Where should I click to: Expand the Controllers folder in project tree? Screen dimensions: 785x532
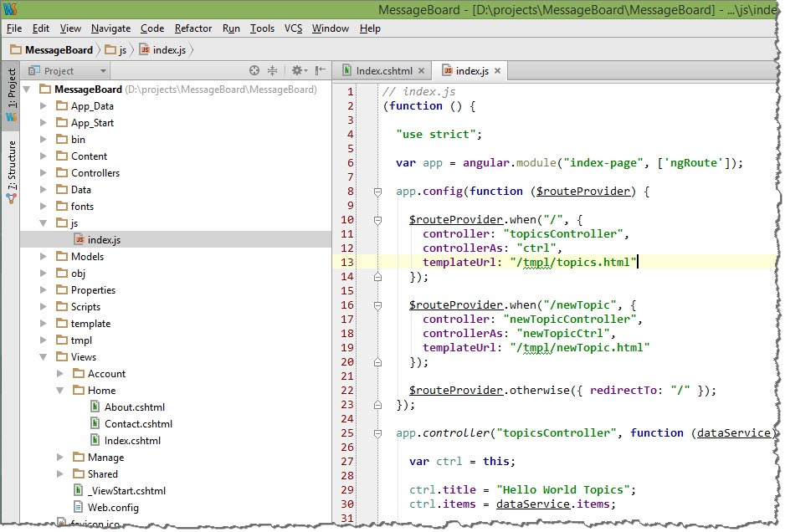pos(42,173)
